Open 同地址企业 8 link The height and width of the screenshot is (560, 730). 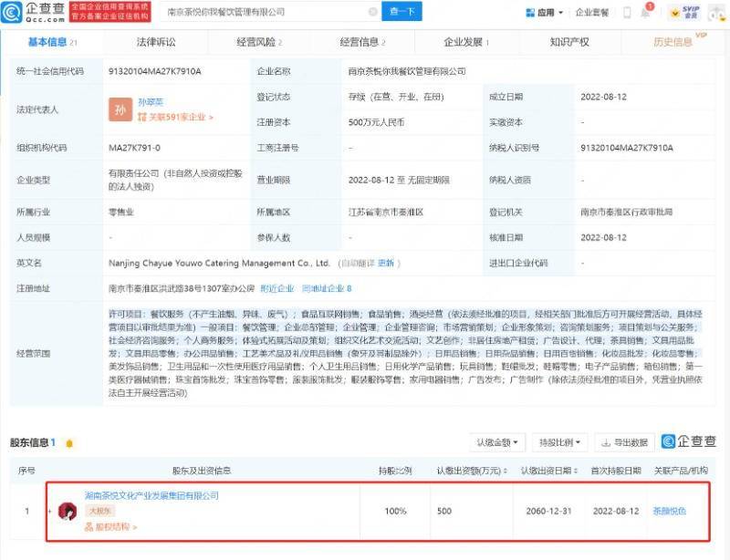pos(327,288)
